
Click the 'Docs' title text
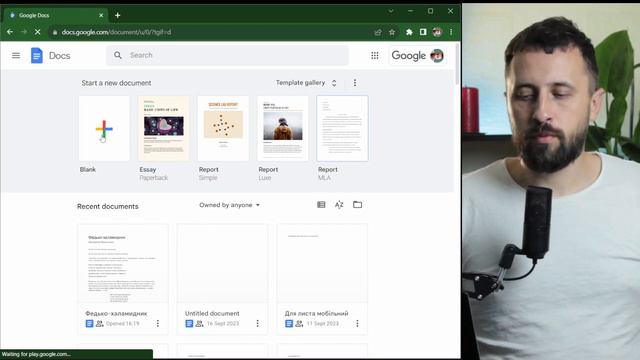[x=60, y=56]
